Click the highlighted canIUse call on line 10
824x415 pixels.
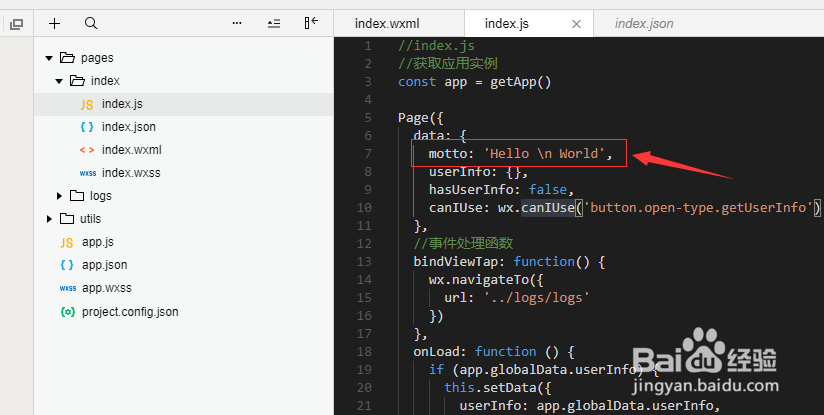pyautogui.click(x=548, y=208)
